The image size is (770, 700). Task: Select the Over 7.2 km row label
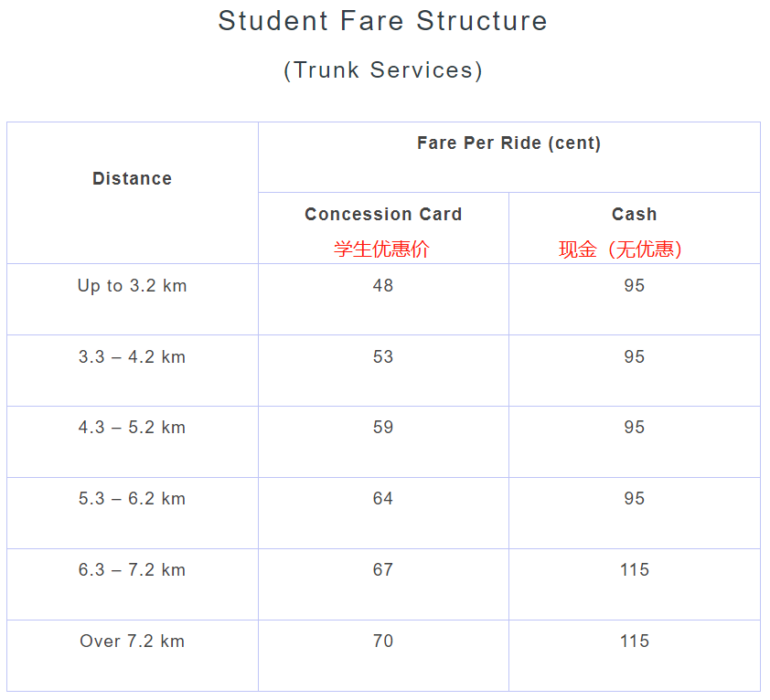(132, 642)
